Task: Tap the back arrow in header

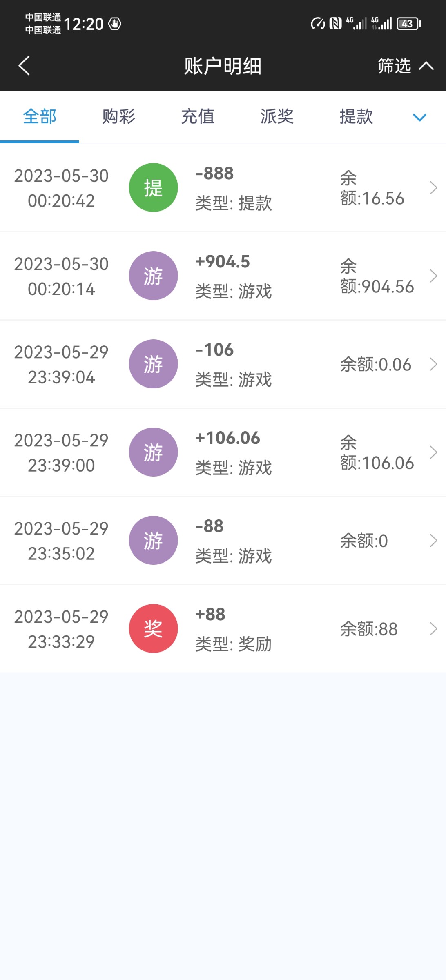Action: pyautogui.click(x=25, y=66)
